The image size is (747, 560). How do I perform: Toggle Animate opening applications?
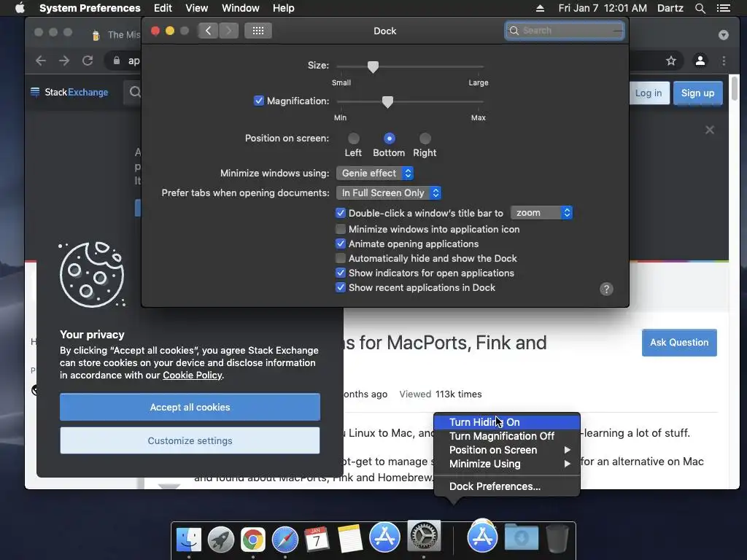[x=340, y=244]
